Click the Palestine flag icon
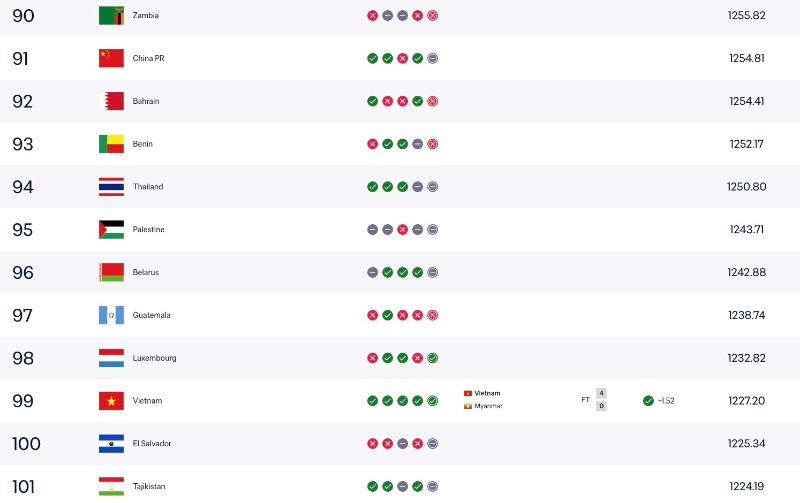The width and height of the screenshot is (800, 503). (111, 230)
